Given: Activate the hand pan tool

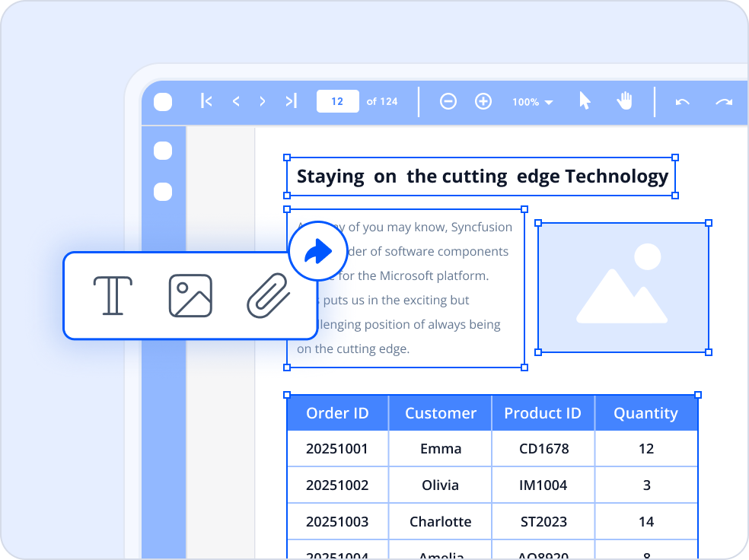Looking at the screenshot, I should (x=624, y=100).
